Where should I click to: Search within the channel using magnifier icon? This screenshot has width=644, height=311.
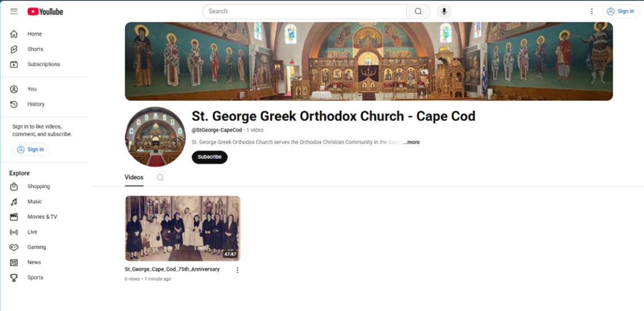[160, 178]
